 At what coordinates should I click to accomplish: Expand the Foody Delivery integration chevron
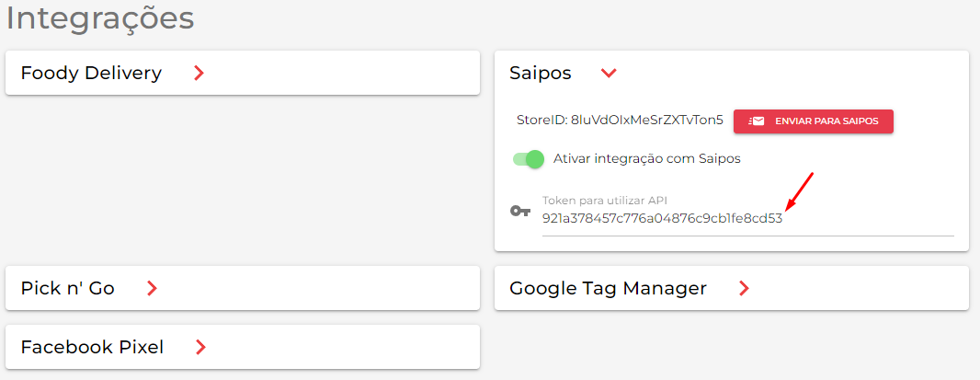(x=199, y=74)
